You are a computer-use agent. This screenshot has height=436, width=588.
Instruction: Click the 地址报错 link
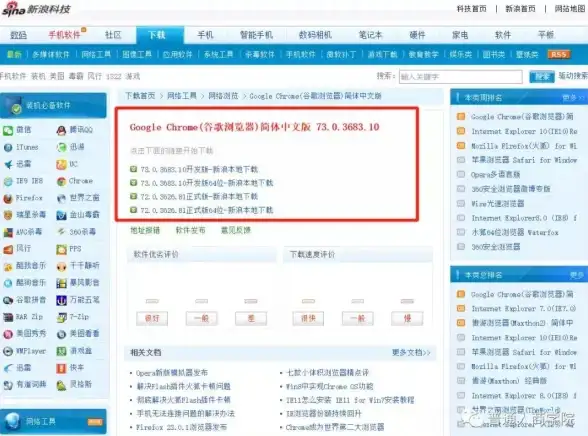tap(145, 230)
